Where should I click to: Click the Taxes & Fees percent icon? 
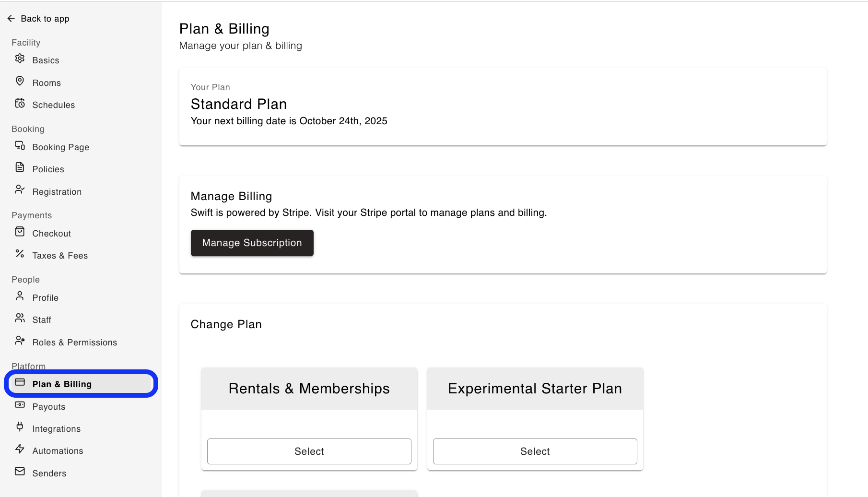20,254
